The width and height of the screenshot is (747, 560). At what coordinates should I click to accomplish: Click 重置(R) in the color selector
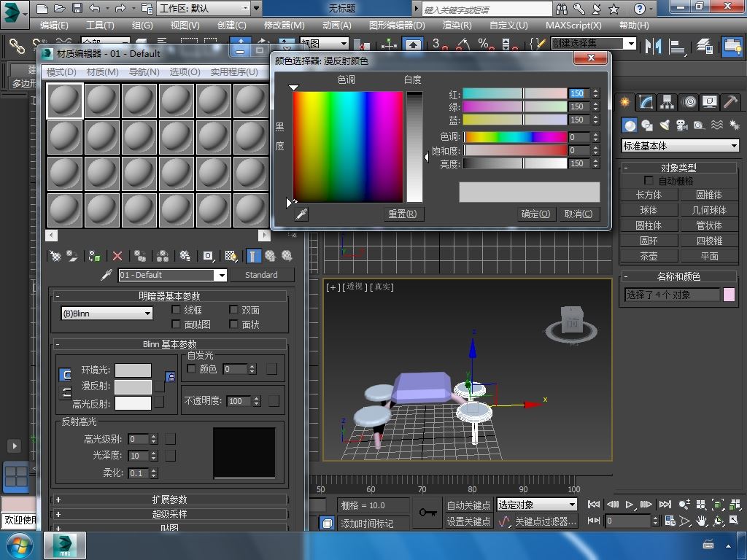(x=403, y=214)
